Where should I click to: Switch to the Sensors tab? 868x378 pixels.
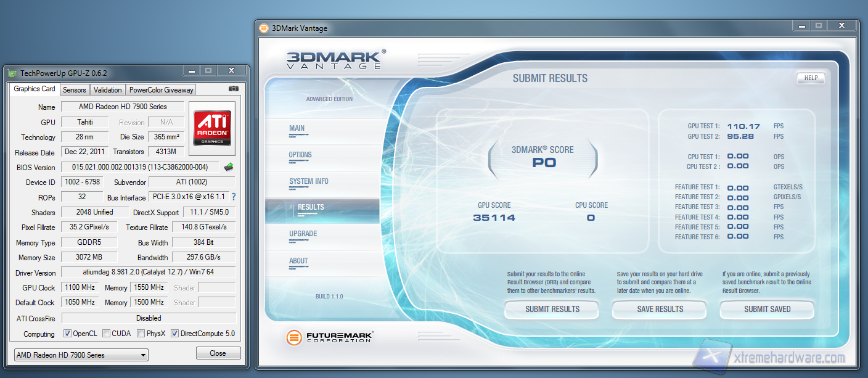(75, 90)
